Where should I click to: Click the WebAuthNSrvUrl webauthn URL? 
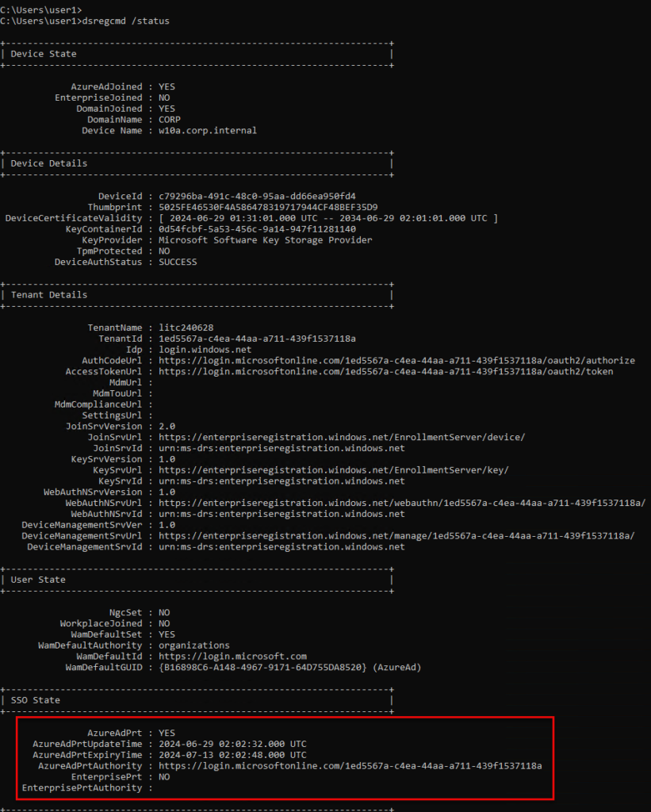pos(402,503)
